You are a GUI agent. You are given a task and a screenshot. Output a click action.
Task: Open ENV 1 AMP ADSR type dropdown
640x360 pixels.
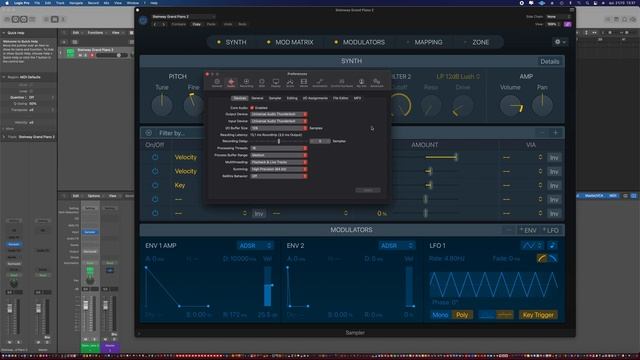255,245
